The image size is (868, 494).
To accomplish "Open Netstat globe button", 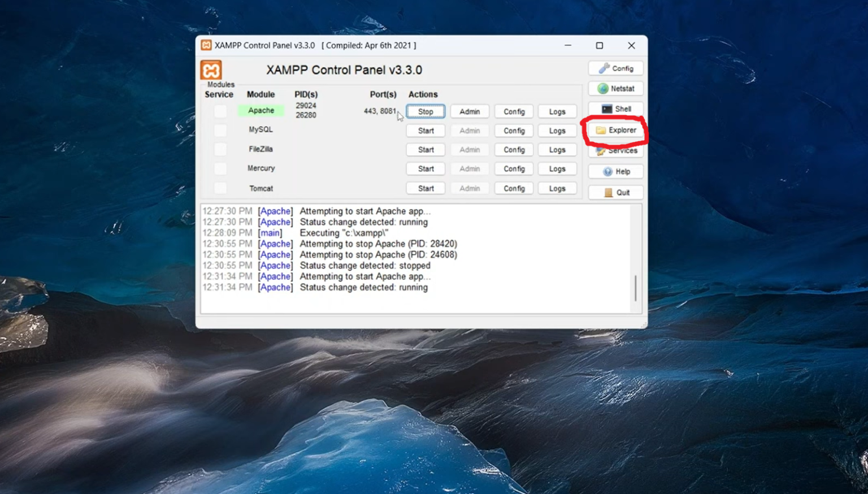I will pyautogui.click(x=616, y=89).
